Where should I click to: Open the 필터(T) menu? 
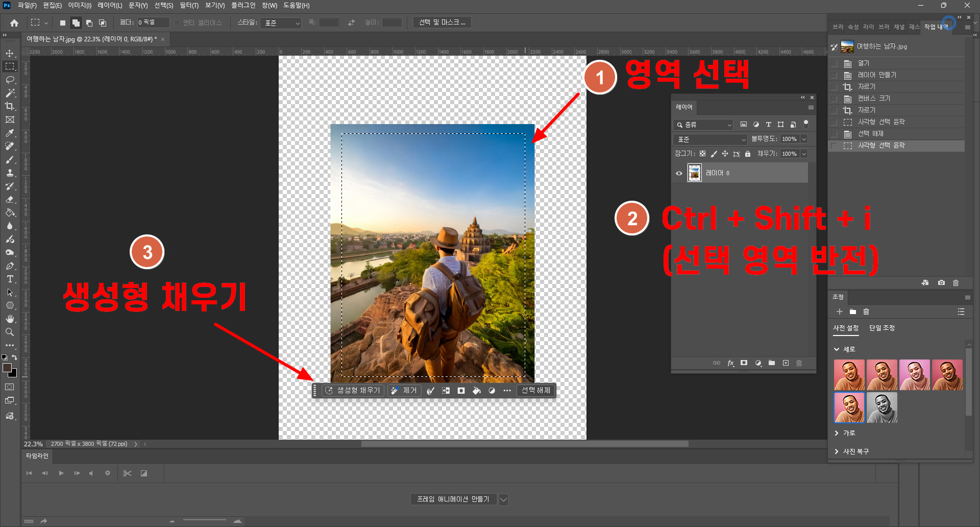189,5
